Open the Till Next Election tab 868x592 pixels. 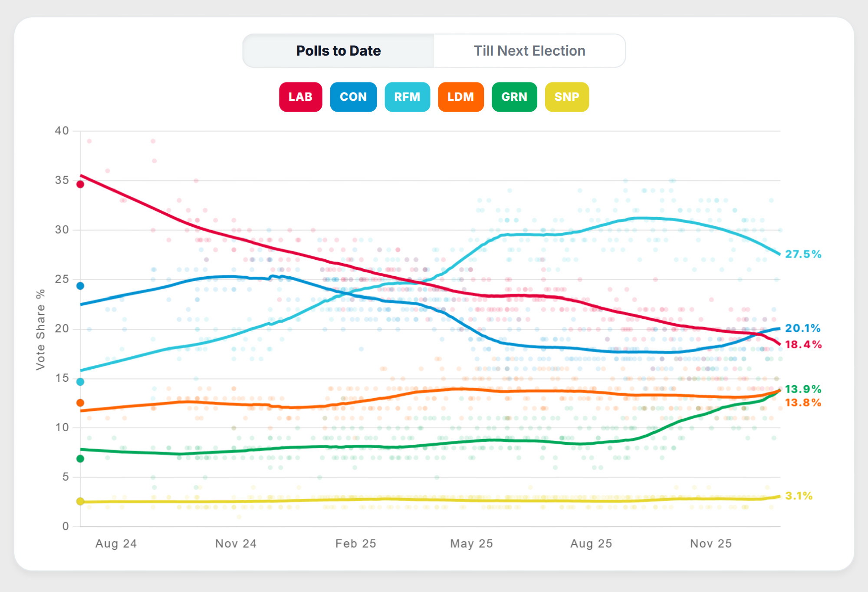pyautogui.click(x=529, y=51)
